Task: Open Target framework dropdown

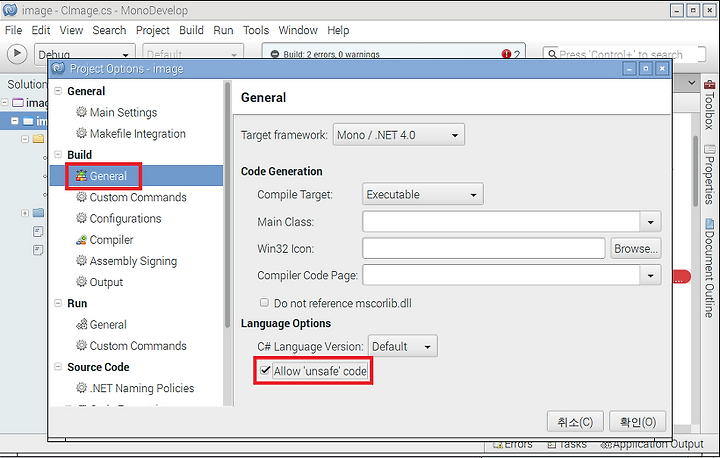Action: point(399,135)
